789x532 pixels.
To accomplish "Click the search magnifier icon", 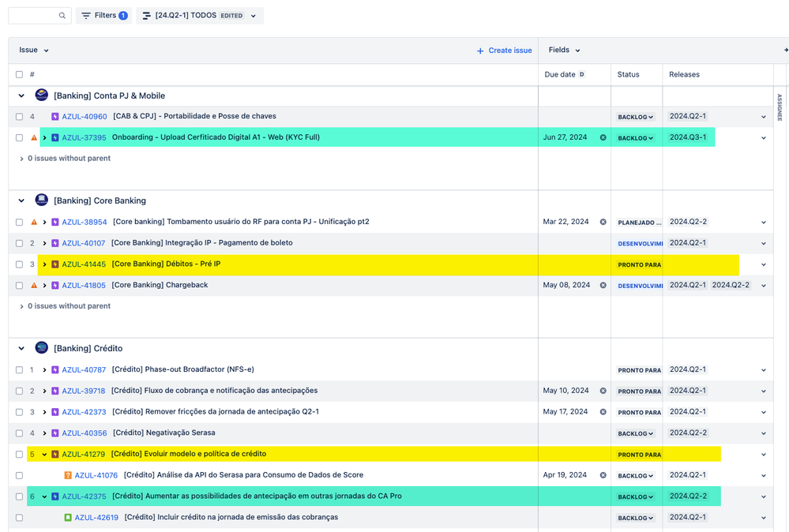I will point(62,16).
